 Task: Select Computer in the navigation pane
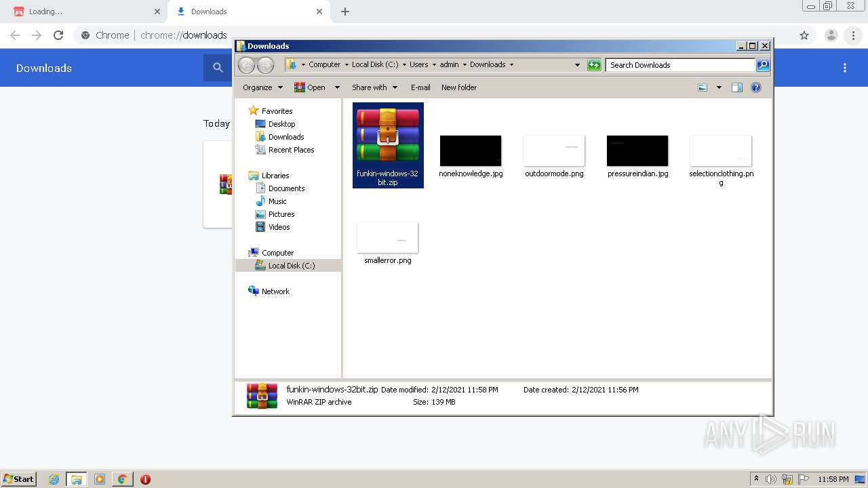click(277, 253)
